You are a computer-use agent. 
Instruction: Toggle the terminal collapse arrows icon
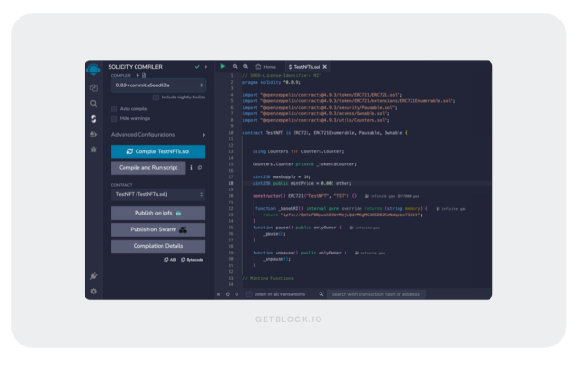(x=218, y=294)
